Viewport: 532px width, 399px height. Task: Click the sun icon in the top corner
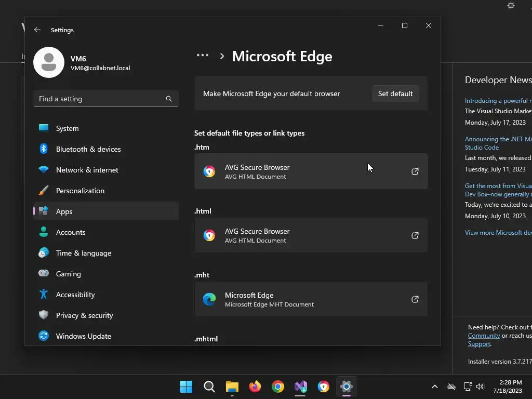click(x=511, y=5)
